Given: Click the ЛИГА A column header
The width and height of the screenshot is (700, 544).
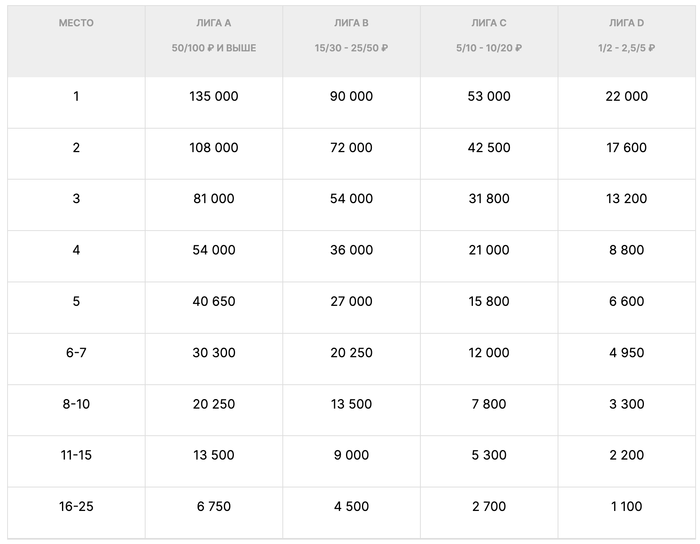Looking at the screenshot, I should pyautogui.click(x=214, y=22).
